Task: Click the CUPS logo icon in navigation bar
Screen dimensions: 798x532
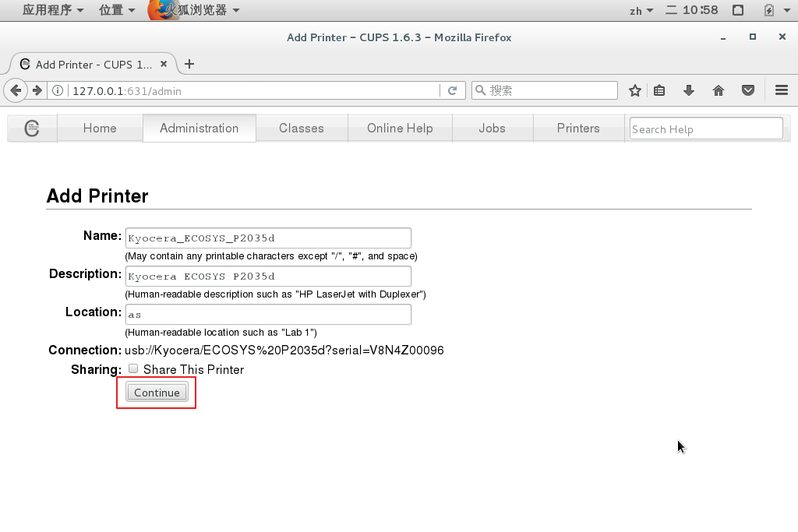Action: point(32,129)
